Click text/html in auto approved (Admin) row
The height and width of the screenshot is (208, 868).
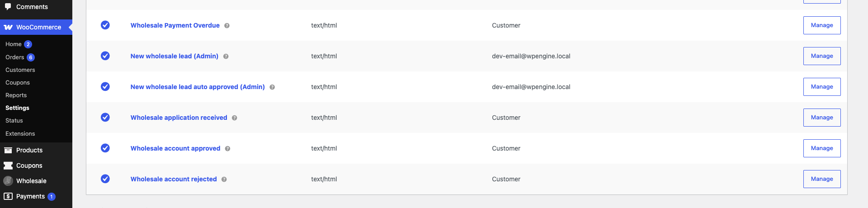tap(324, 87)
